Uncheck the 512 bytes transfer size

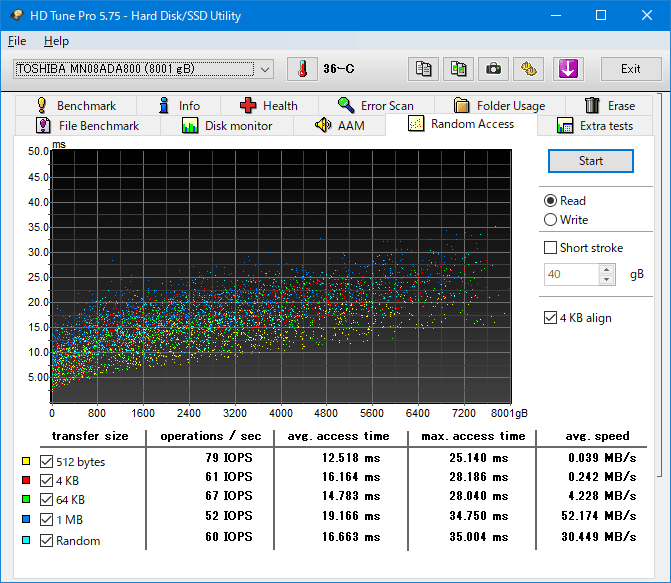46,462
